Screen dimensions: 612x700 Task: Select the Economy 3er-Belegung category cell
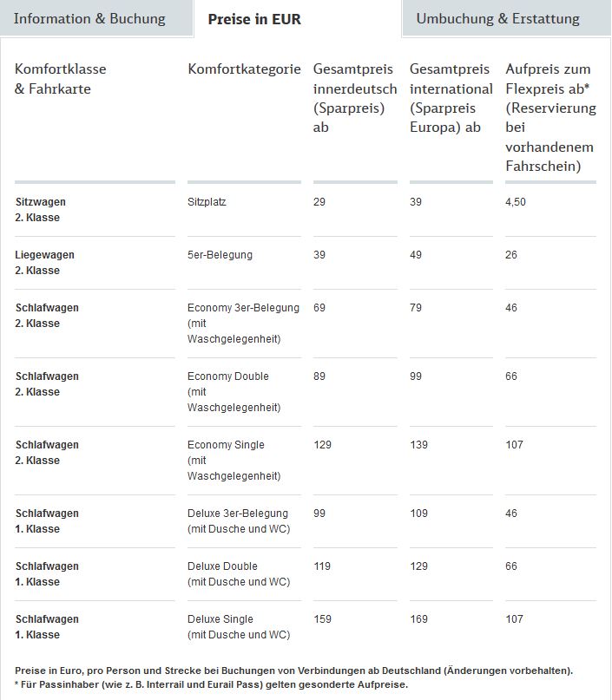(x=243, y=323)
